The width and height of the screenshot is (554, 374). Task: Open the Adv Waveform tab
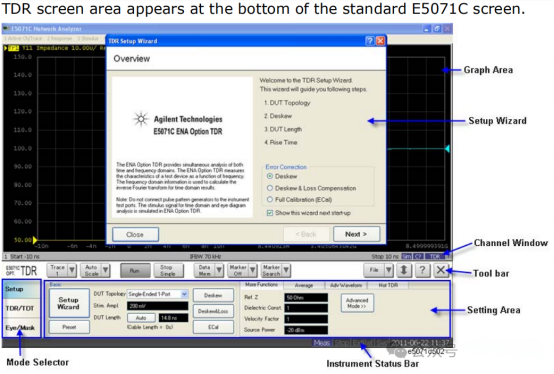[346, 285]
